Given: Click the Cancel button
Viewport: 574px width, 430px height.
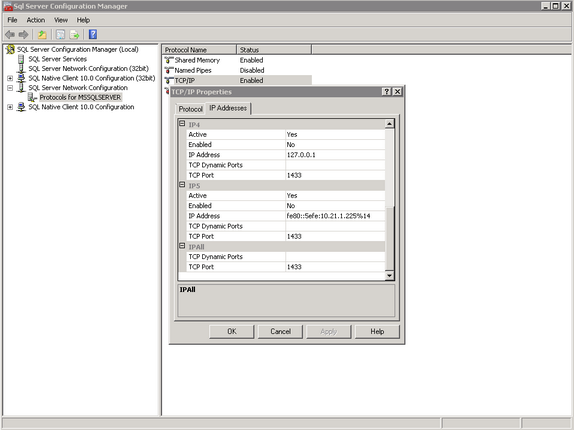Looking at the screenshot, I should click(x=280, y=332).
